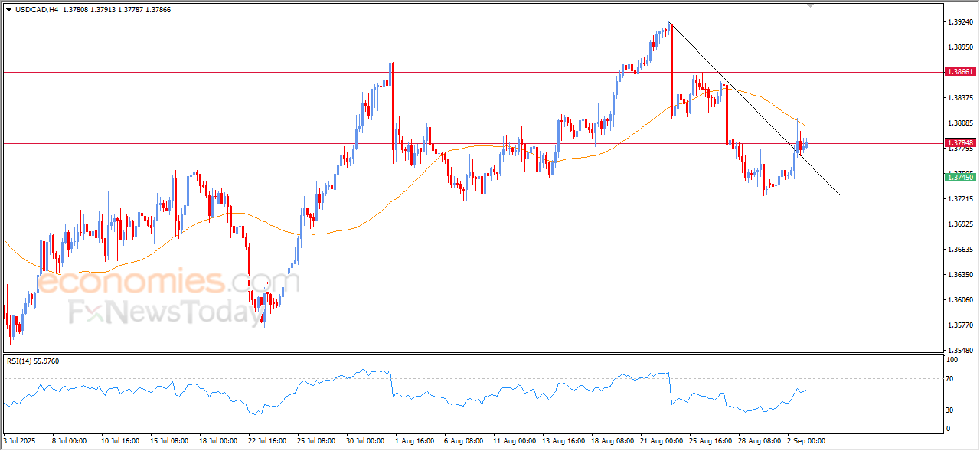The height and width of the screenshot is (451, 980).
Task: Click the 10 Jul 16:00 date label
Action: (x=119, y=441)
